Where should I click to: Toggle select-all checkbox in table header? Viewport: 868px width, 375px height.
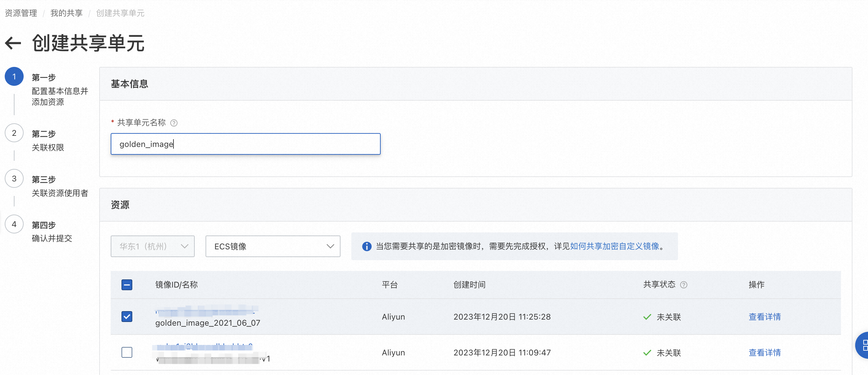(x=127, y=285)
